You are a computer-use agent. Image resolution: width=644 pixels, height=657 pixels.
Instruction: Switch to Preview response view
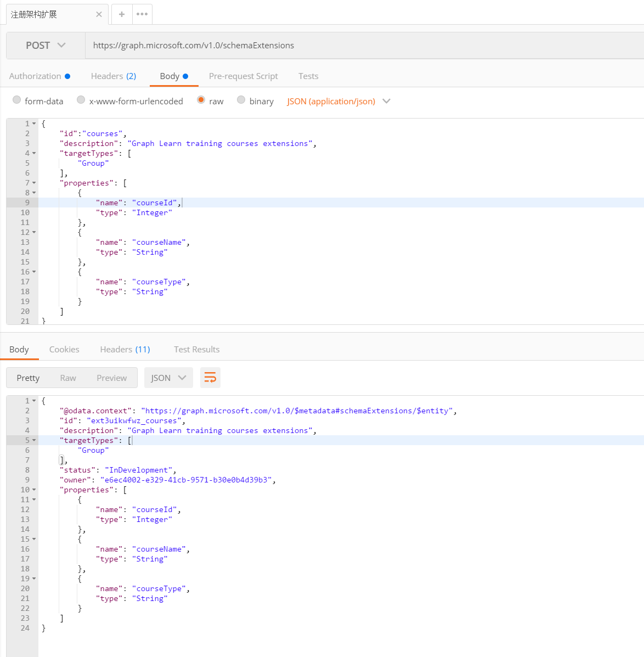[x=111, y=378]
